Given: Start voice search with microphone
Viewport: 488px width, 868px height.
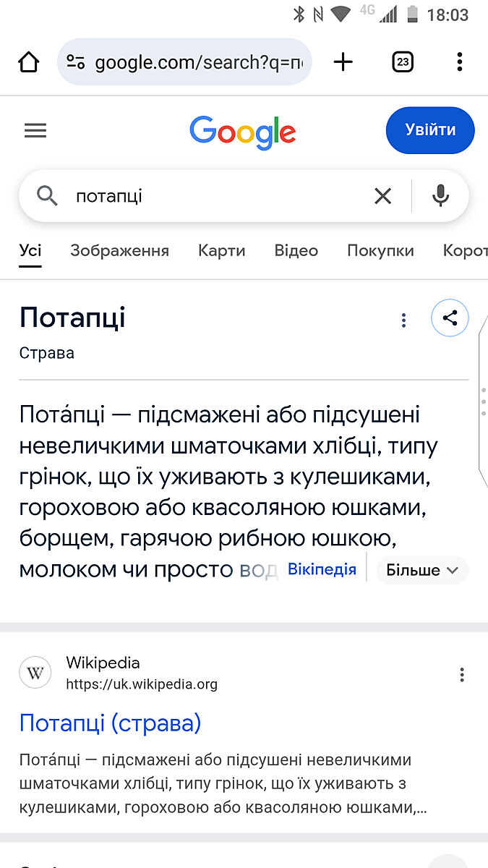Looking at the screenshot, I should pyautogui.click(x=440, y=196).
